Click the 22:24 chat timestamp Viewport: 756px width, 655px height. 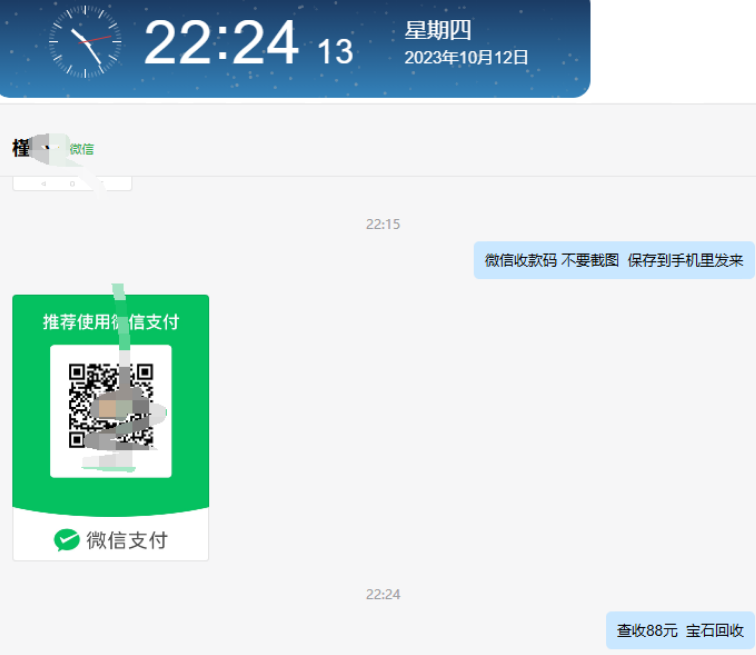383,594
